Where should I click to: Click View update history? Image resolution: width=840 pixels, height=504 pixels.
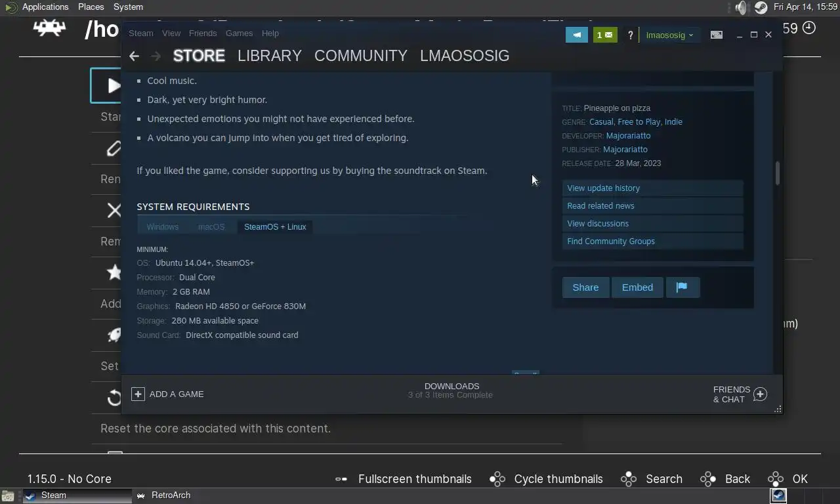coord(652,188)
